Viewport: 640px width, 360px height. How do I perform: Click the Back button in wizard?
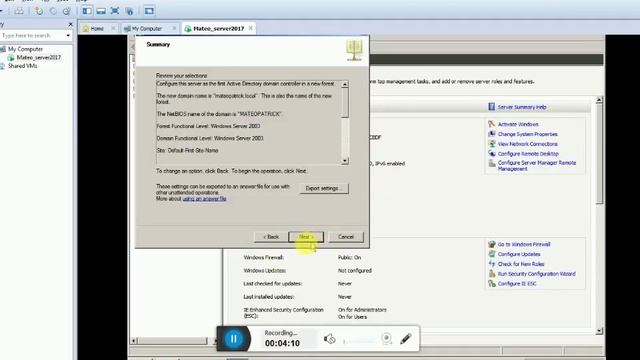[271, 237]
